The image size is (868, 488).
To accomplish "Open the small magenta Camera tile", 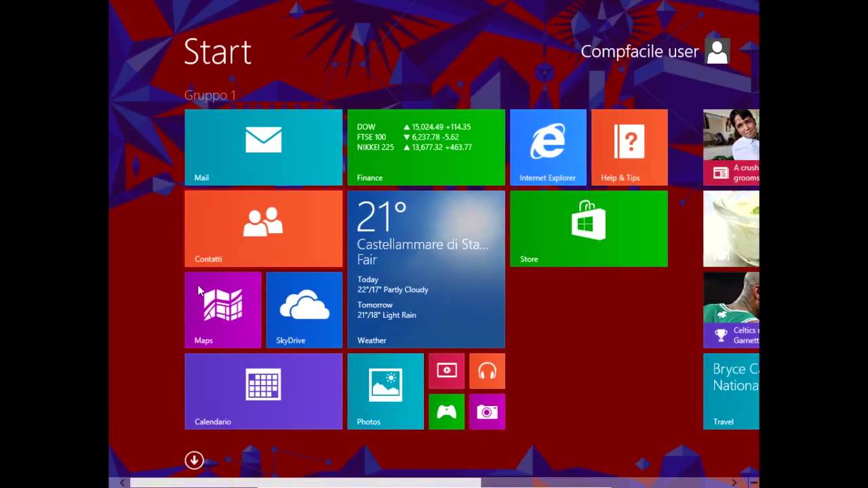I will (x=487, y=411).
